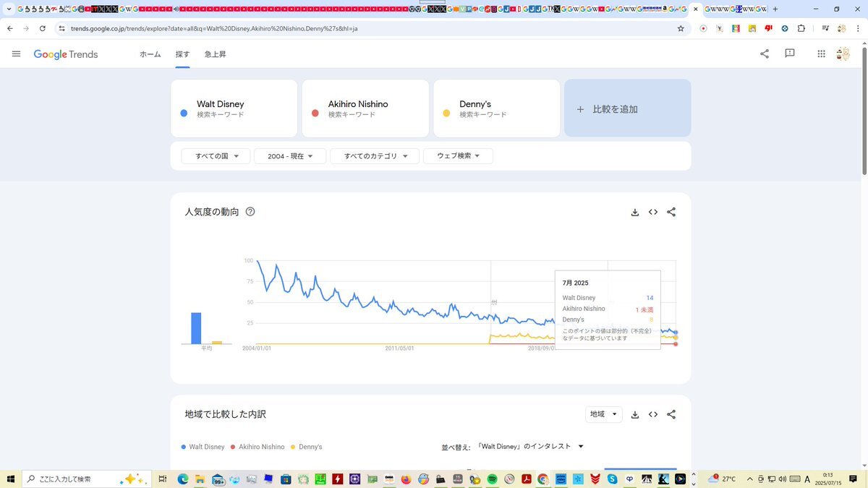Open the Windows Start menu
Screen dimensions: 868x488
click(x=11, y=479)
